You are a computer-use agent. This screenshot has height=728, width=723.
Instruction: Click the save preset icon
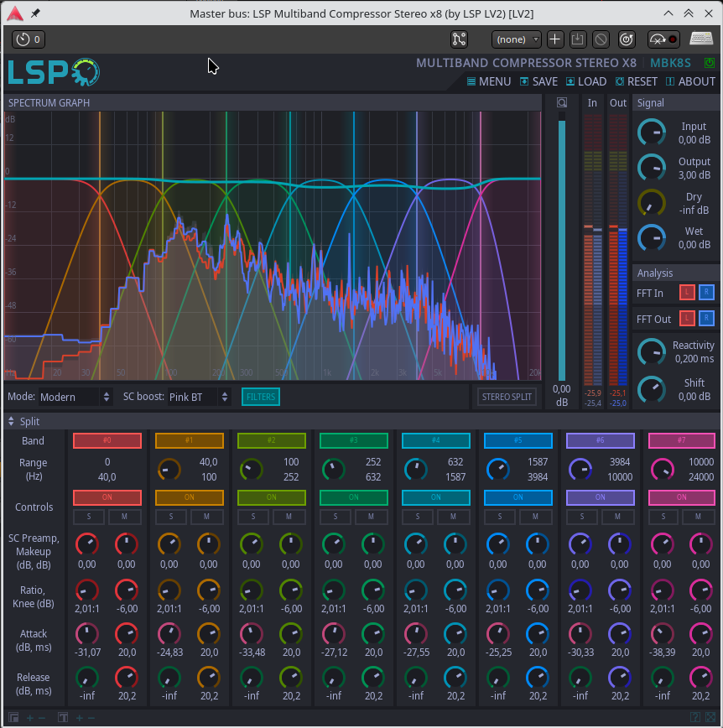coord(578,39)
